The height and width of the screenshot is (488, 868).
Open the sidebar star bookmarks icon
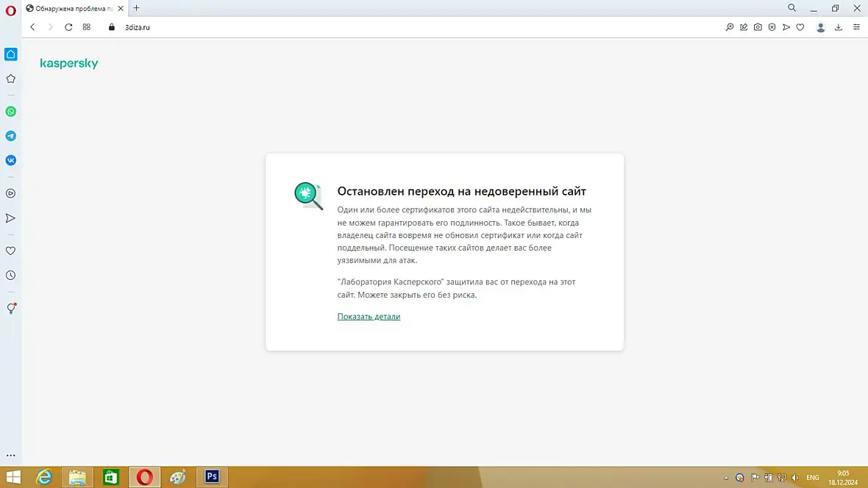coord(10,79)
